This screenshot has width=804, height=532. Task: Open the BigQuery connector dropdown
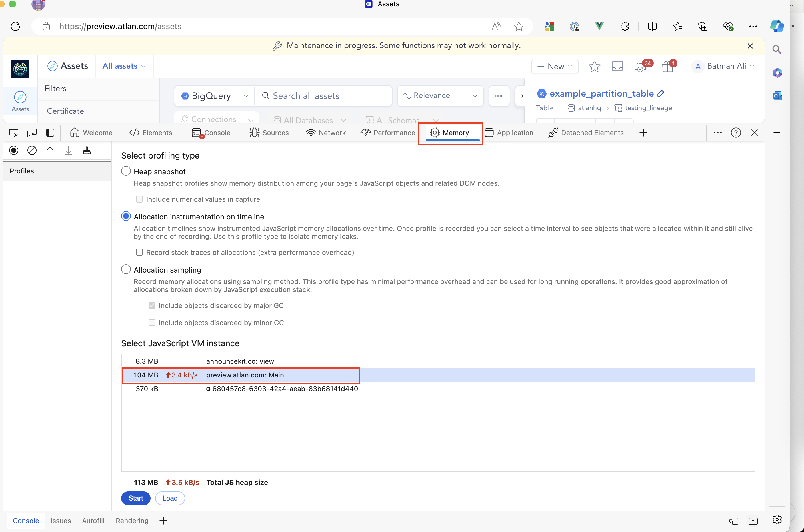(x=246, y=96)
